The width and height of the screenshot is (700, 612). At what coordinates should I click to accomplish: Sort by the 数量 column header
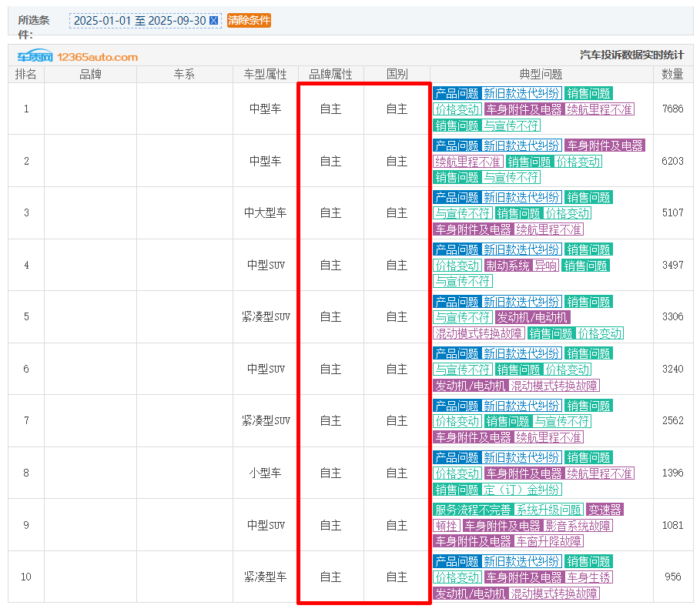coord(672,75)
